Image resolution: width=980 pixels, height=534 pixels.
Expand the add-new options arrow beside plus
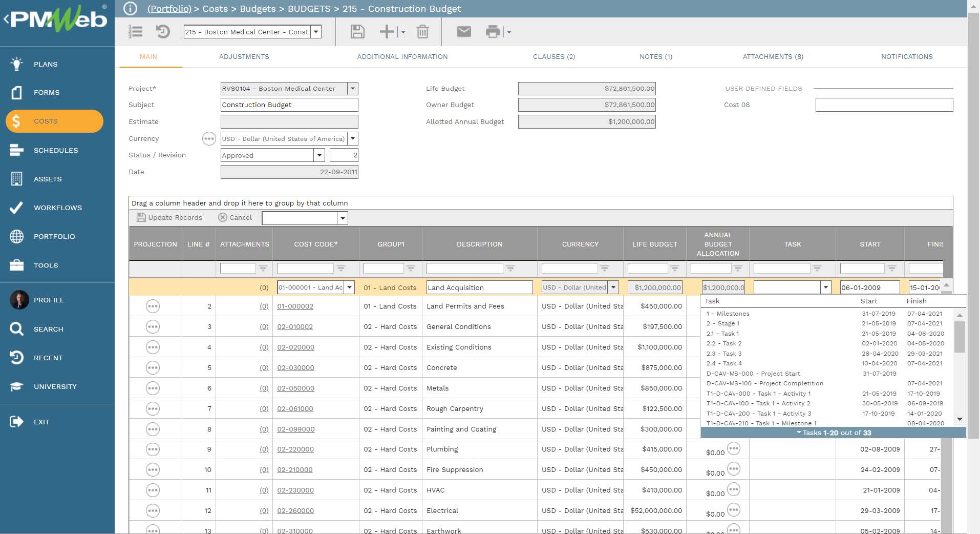coord(403,32)
